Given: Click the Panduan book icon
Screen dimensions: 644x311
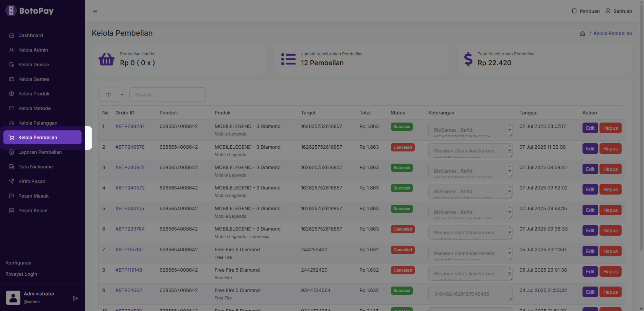Looking at the screenshot, I should [574, 11].
